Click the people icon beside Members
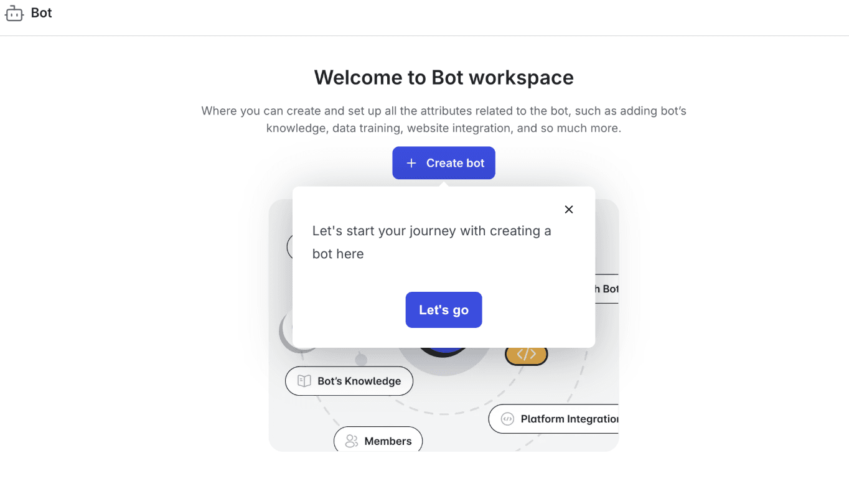The width and height of the screenshot is (849, 504). coord(351,441)
